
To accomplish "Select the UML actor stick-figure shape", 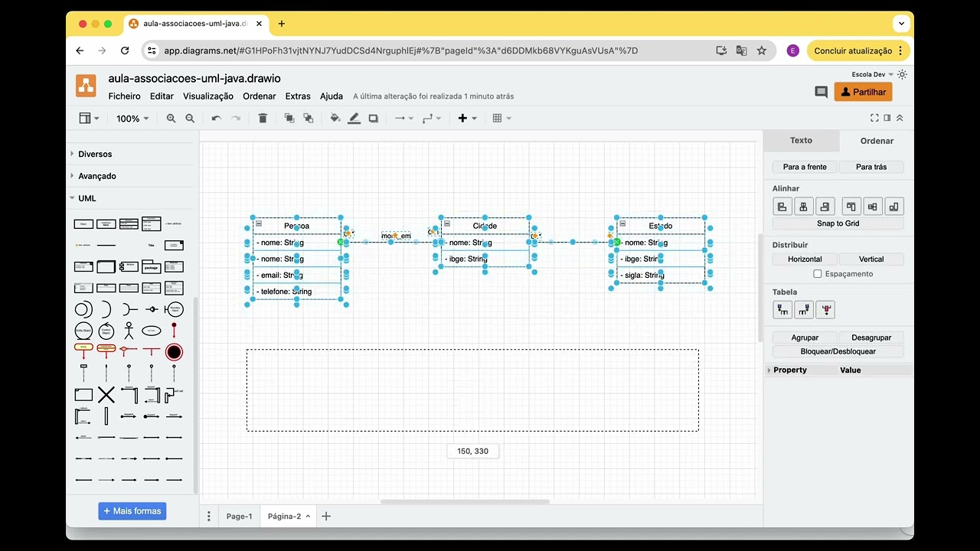I will [x=129, y=331].
